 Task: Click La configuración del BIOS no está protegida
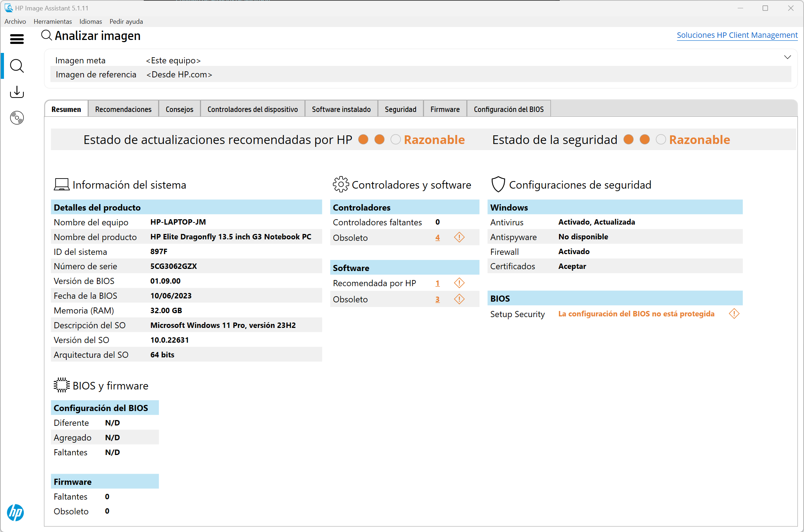click(x=636, y=314)
